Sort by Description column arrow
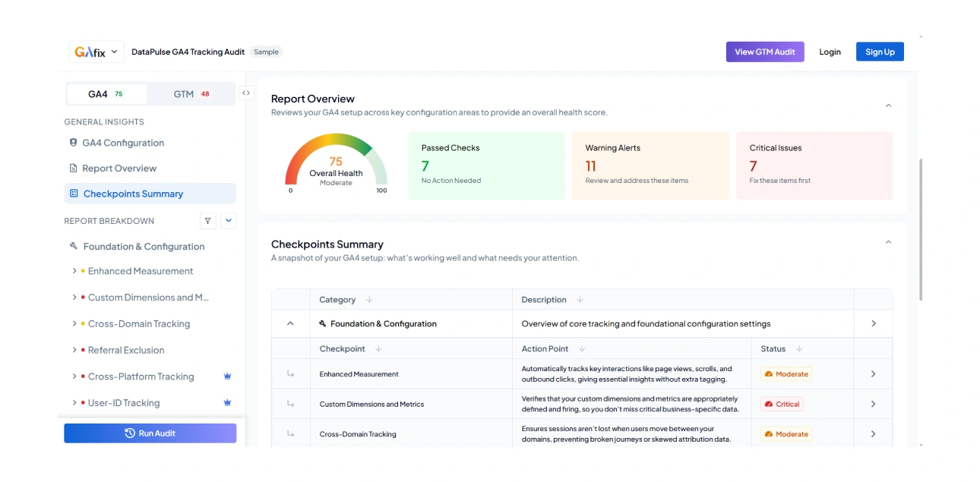The height and width of the screenshot is (482, 980). click(580, 300)
